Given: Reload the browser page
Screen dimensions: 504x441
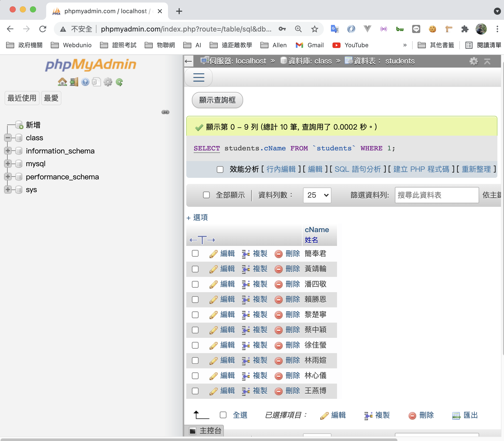Looking at the screenshot, I should tap(43, 29).
